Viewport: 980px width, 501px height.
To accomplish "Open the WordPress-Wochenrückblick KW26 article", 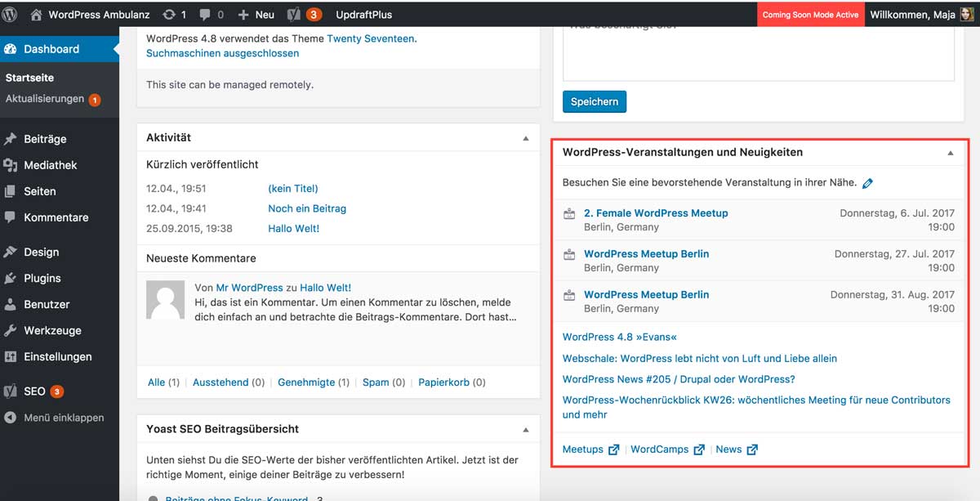I will 756,407.
